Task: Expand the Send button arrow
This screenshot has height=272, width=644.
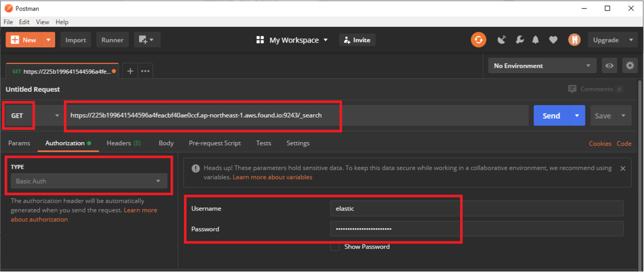Action: click(x=577, y=115)
